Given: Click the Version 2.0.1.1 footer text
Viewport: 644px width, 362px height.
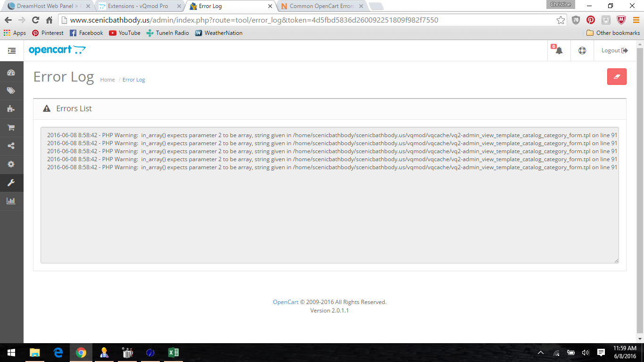Looking at the screenshot, I should tap(330, 311).
